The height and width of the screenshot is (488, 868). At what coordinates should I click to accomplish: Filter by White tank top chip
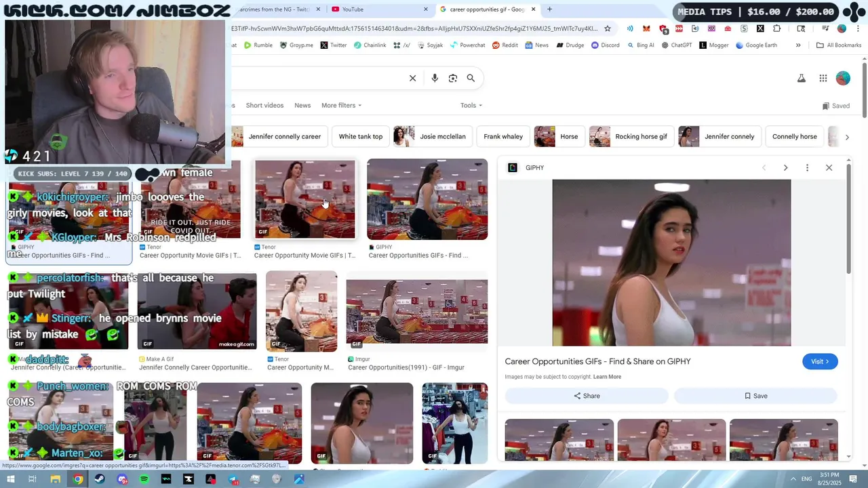click(361, 136)
